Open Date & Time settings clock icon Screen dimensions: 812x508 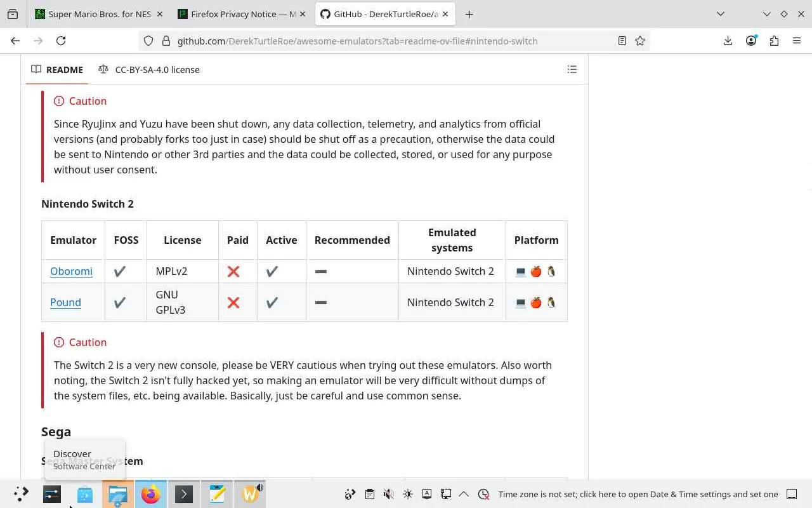point(483,494)
